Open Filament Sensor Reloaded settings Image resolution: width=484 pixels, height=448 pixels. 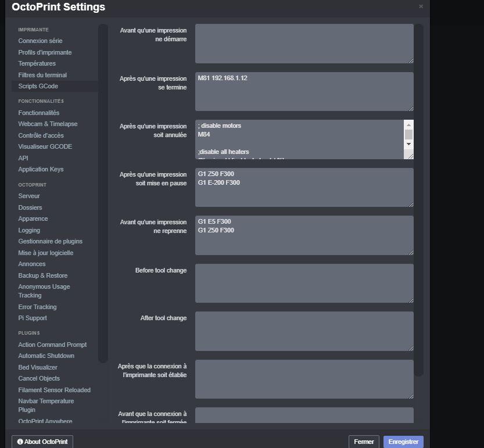(55, 390)
